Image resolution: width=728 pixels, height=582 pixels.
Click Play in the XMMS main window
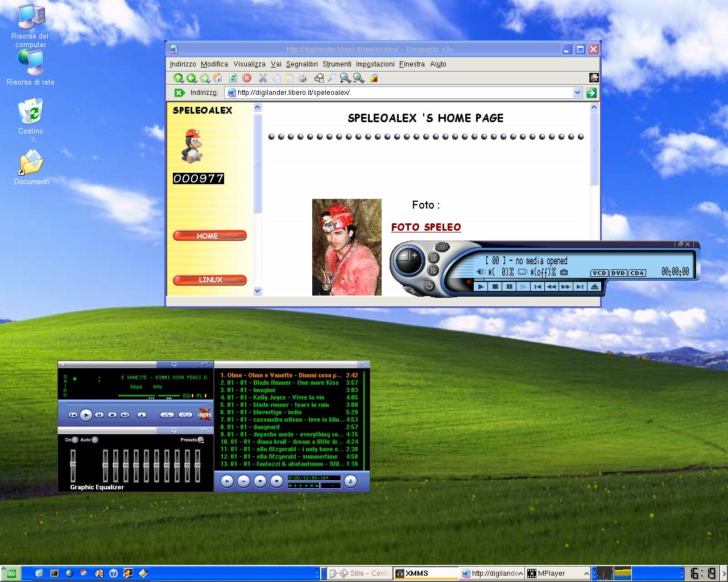tap(86, 415)
